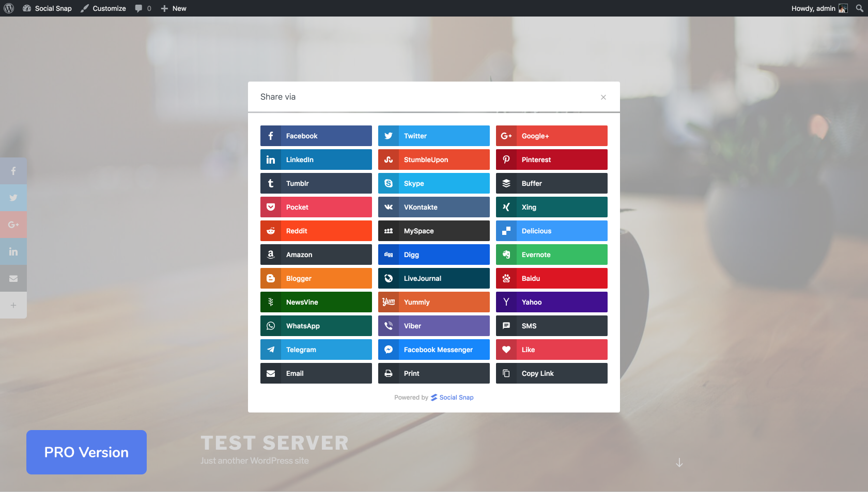Open the Social Snap site menu
This screenshot has width=868, height=492.
tap(48, 8)
